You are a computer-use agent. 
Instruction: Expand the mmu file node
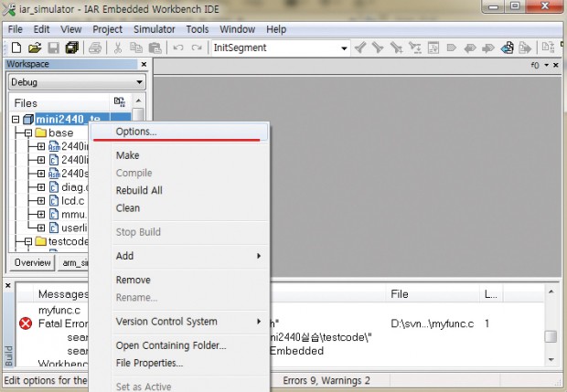(x=41, y=215)
